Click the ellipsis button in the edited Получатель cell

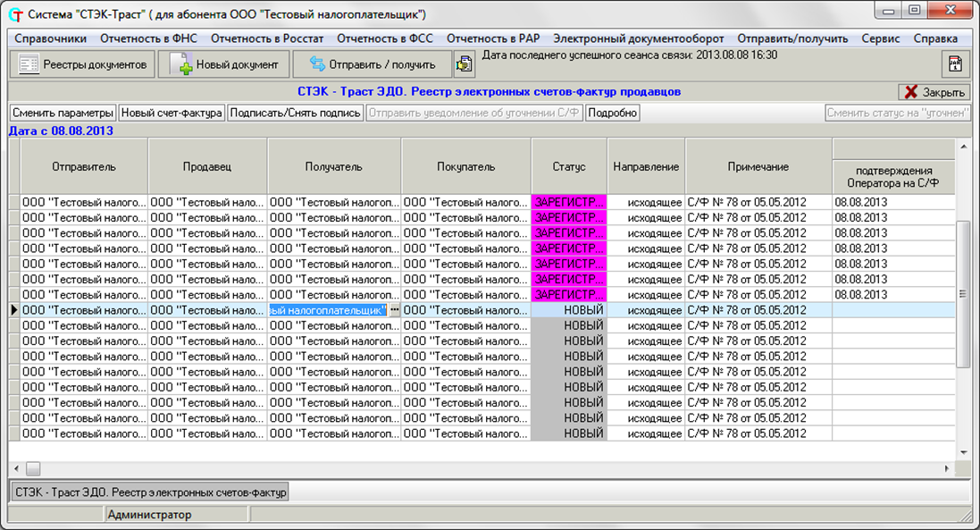click(x=394, y=310)
